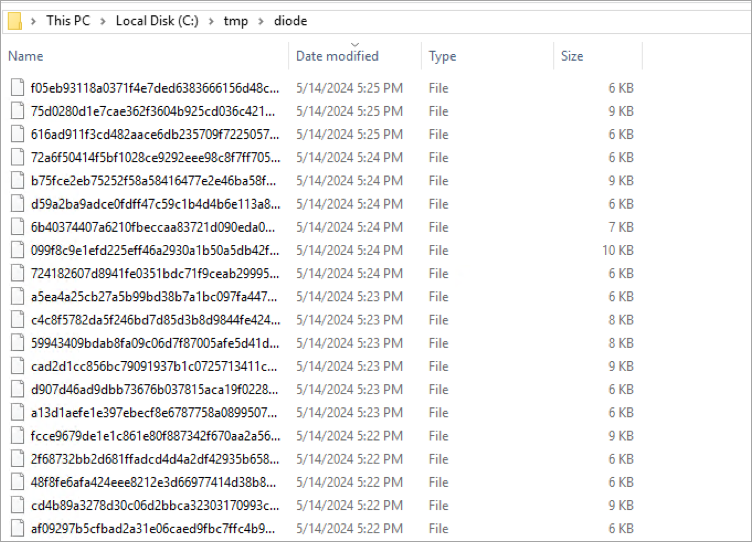The width and height of the screenshot is (752, 542).
Task: Click the File type cell of the c4c8f578 row
Action: [438, 320]
